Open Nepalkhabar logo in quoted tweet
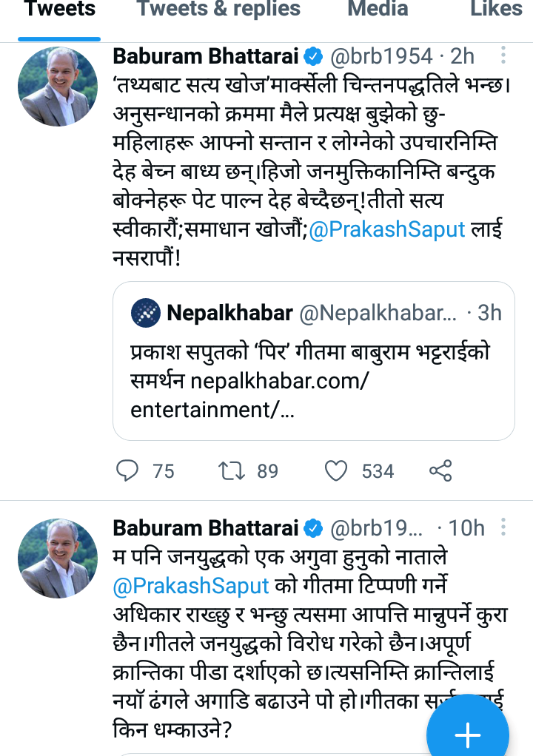Screen dimensions: 533x756 (x=145, y=313)
